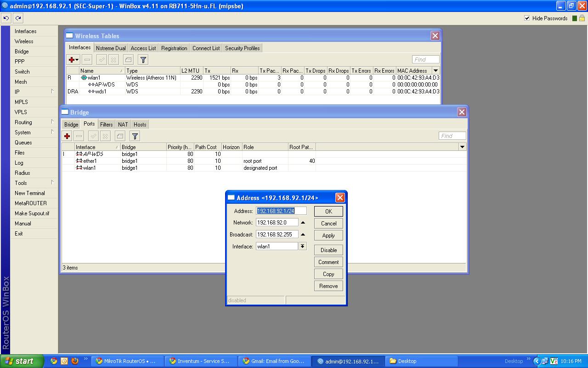Open the Interface dropdown in Address dialog
588x368 pixels.
pyautogui.click(x=302, y=247)
